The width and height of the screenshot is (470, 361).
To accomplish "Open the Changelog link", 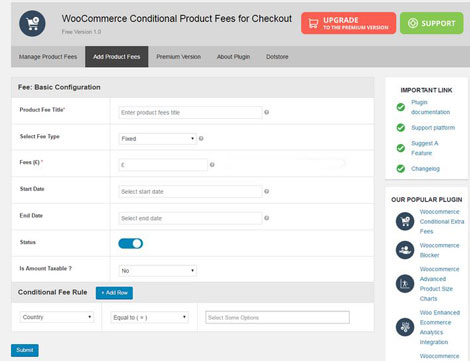I will pyautogui.click(x=425, y=169).
